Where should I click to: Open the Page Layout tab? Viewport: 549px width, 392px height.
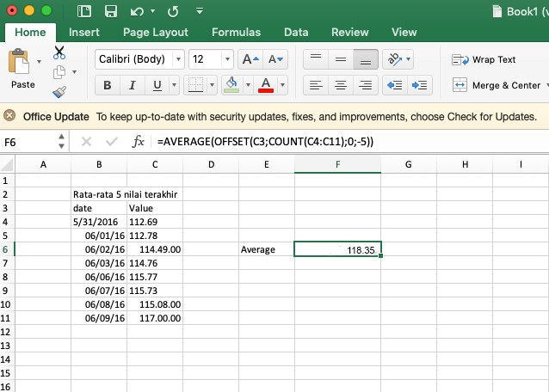(155, 32)
